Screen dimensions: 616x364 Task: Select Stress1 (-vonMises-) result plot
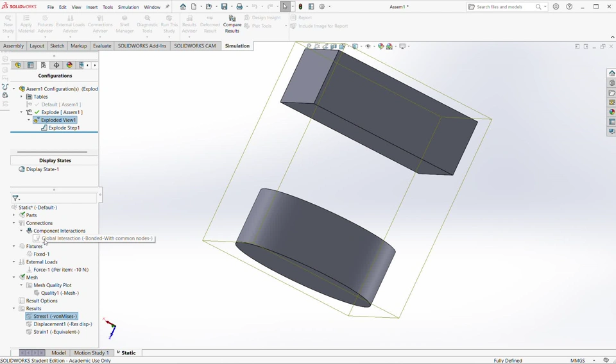pos(51,316)
